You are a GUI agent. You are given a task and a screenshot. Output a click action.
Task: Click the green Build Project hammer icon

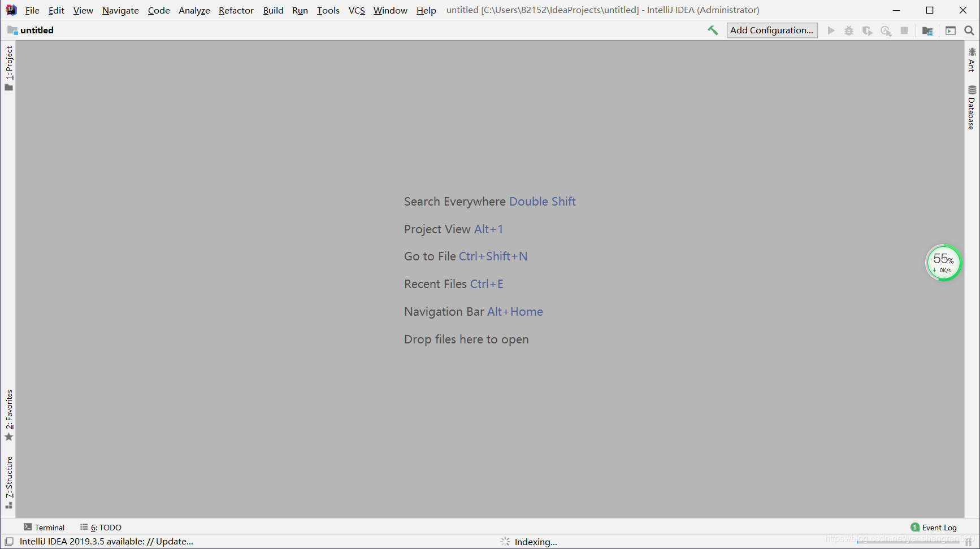click(713, 30)
